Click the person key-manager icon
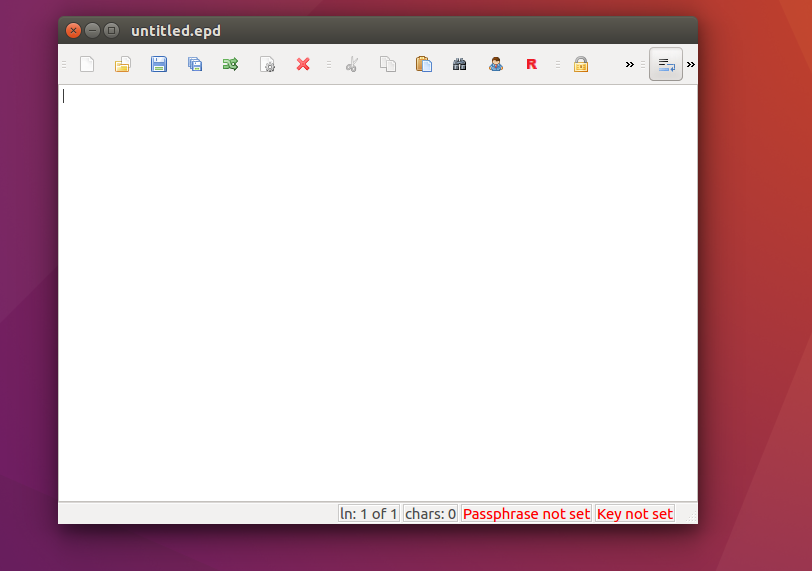 click(496, 64)
